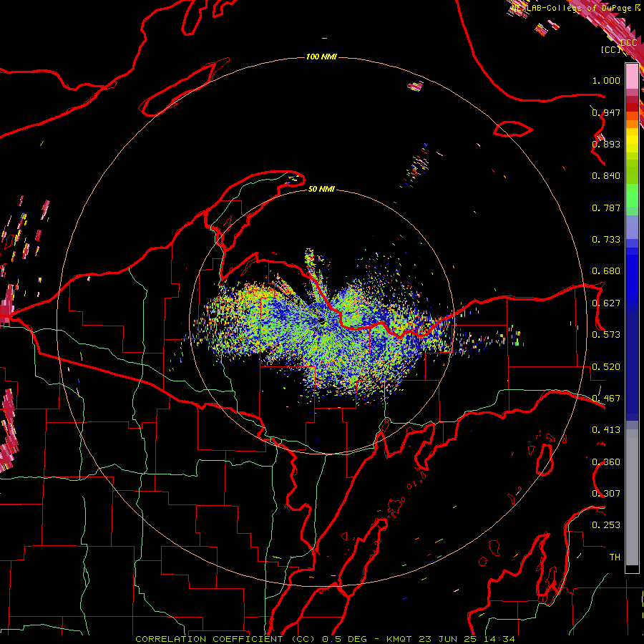The width and height of the screenshot is (644, 644).
Task: Click the [CC] legend title
Action: point(610,49)
